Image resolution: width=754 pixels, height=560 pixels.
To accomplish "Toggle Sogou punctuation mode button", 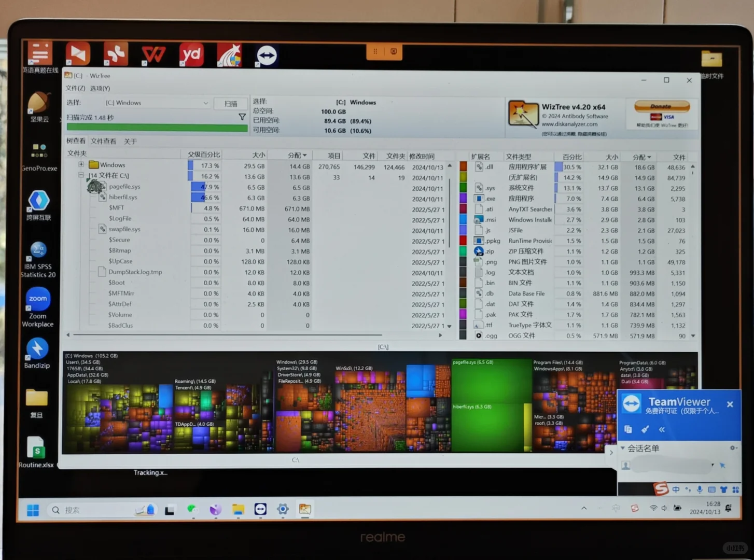I will click(x=688, y=489).
